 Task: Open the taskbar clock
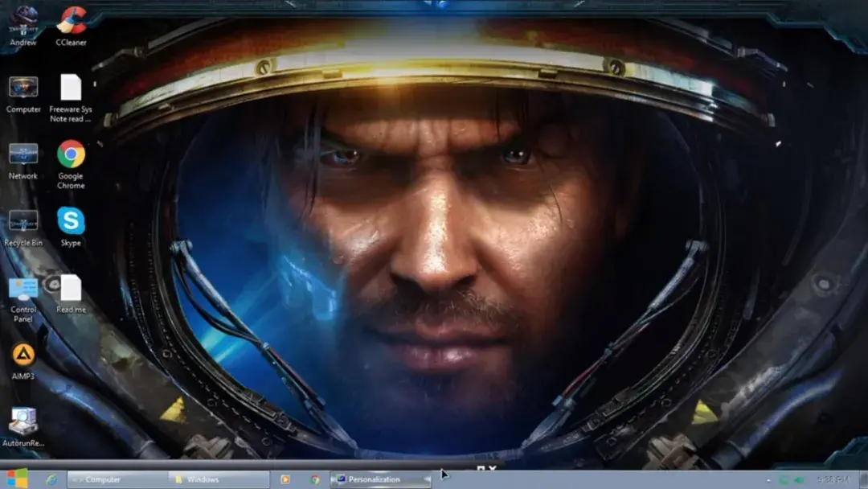pos(833,479)
